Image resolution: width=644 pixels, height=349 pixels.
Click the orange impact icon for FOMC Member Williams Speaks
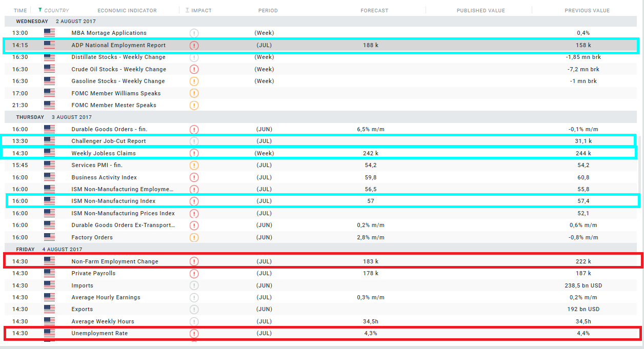(x=194, y=93)
